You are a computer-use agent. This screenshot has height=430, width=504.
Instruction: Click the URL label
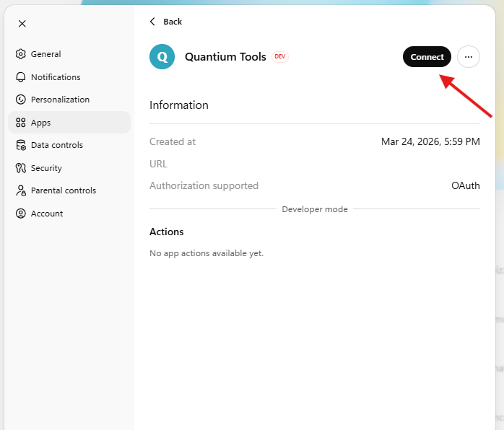tap(158, 164)
